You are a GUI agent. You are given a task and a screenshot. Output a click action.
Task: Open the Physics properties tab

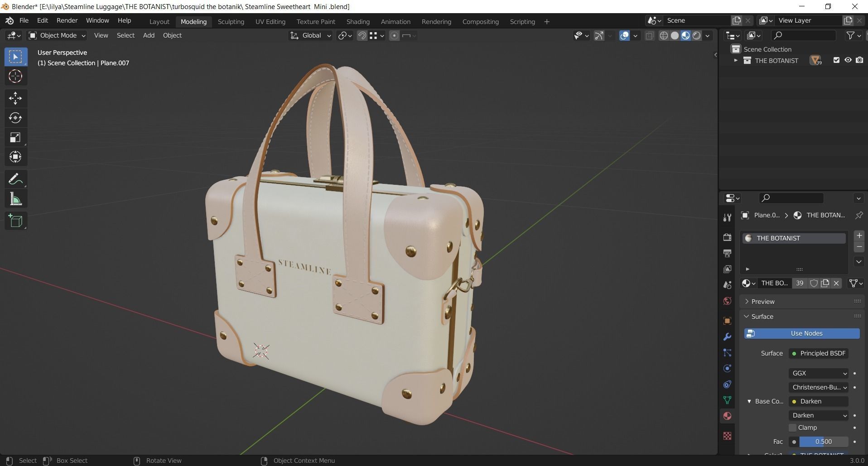coord(727,368)
